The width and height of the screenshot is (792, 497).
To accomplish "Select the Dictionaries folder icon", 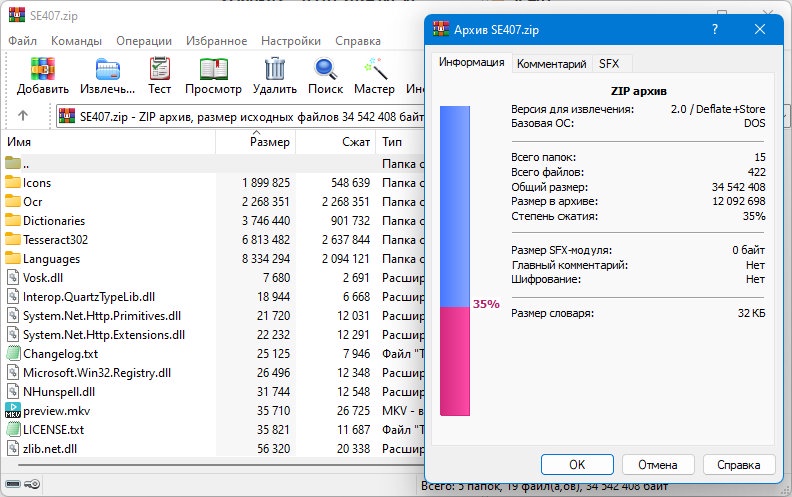I will [13, 220].
